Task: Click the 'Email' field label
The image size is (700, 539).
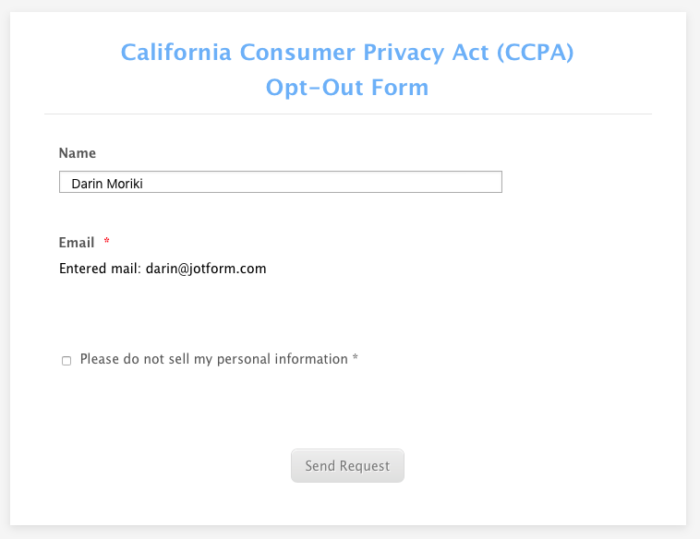Action: [76, 243]
